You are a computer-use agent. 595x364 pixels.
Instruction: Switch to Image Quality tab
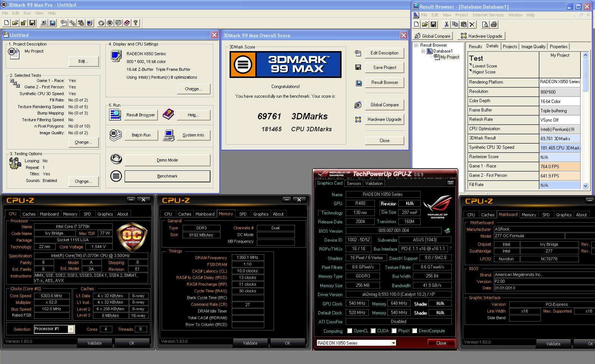click(x=533, y=47)
